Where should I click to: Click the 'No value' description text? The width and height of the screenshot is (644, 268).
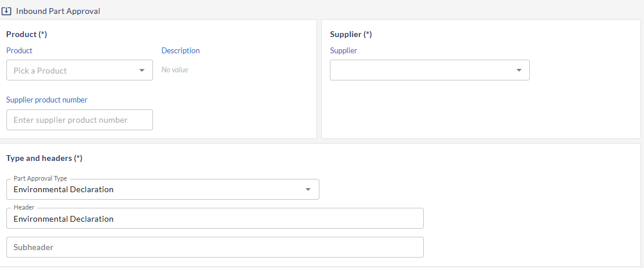tap(174, 70)
